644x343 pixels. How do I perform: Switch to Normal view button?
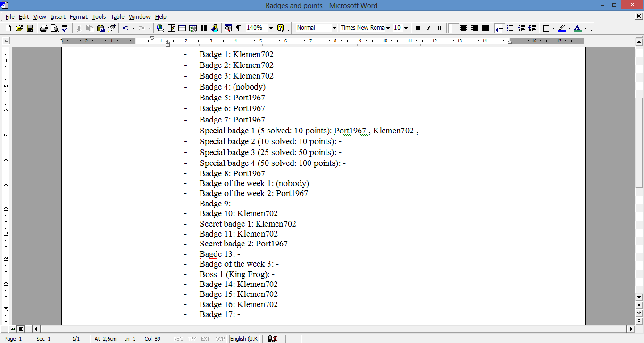click(5, 328)
